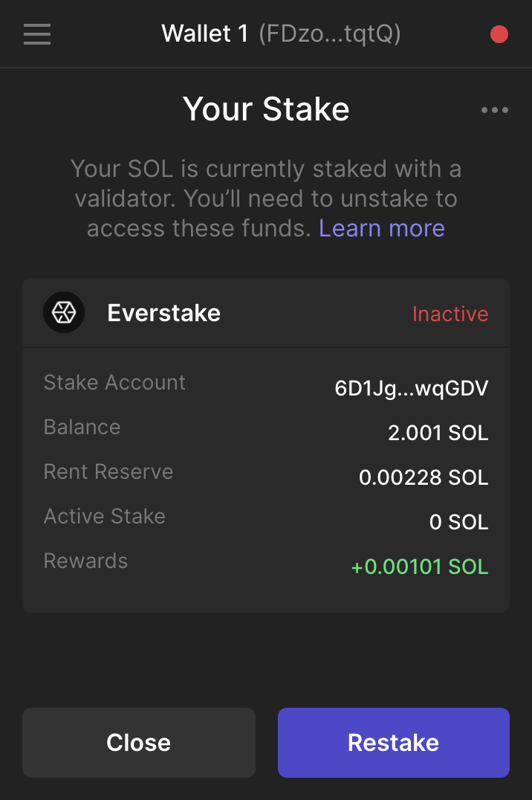This screenshot has height=800, width=532.
Task: Click the Learn more link about unstaking
Action: tap(382, 228)
